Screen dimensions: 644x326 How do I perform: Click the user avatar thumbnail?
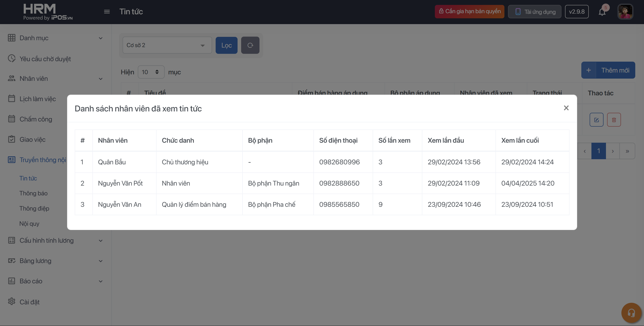tap(625, 12)
